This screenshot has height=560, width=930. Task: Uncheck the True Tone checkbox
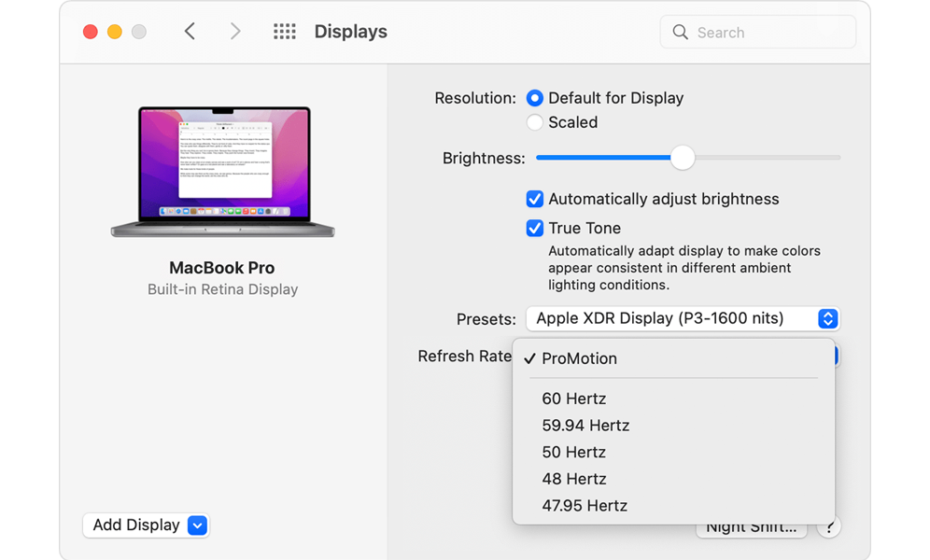[x=535, y=228]
